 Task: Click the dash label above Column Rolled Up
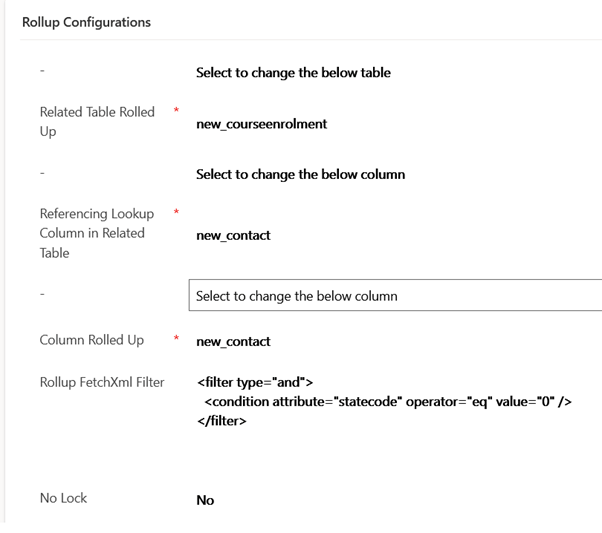coord(42,296)
